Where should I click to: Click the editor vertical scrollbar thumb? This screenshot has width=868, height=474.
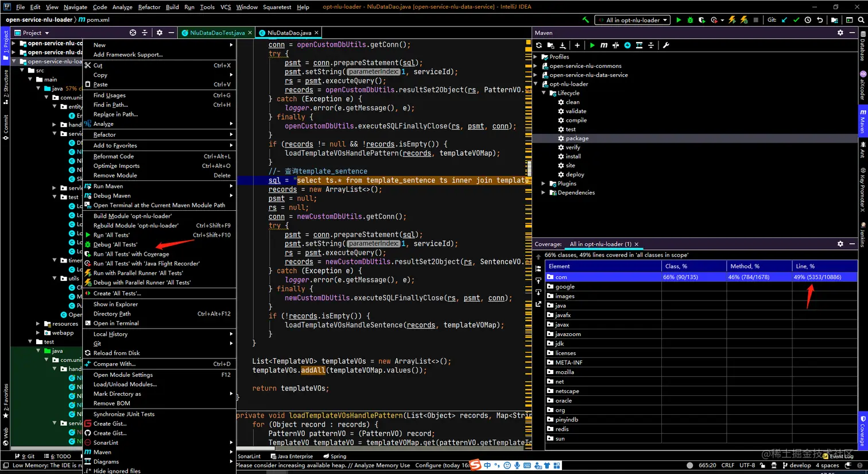click(x=529, y=168)
